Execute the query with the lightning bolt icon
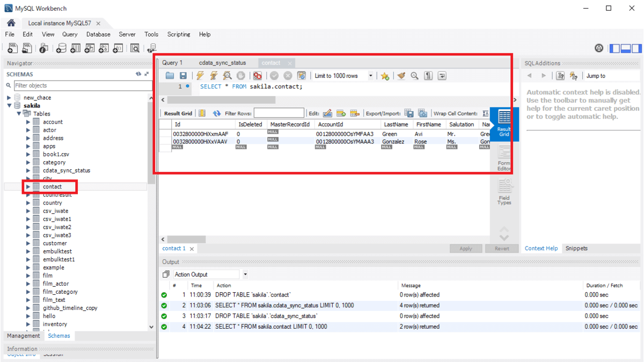The image size is (644, 362). coord(200,76)
